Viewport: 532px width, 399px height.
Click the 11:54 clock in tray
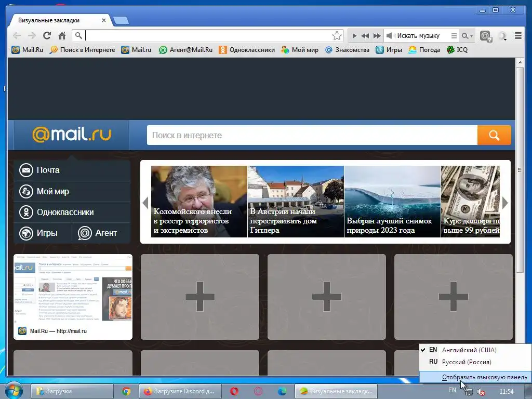[506, 392]
